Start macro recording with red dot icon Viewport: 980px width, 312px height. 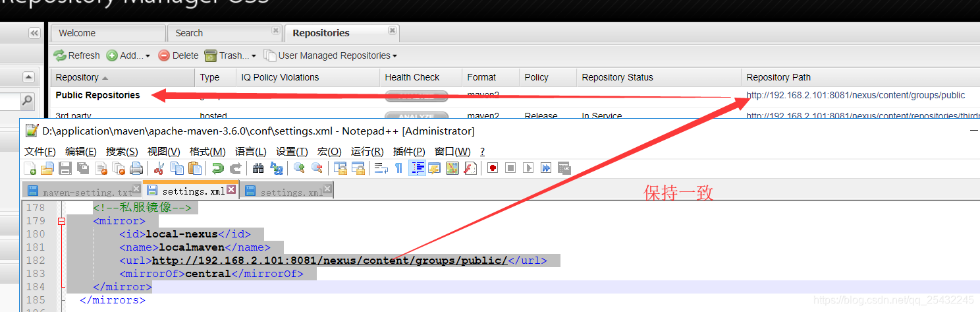493,168
